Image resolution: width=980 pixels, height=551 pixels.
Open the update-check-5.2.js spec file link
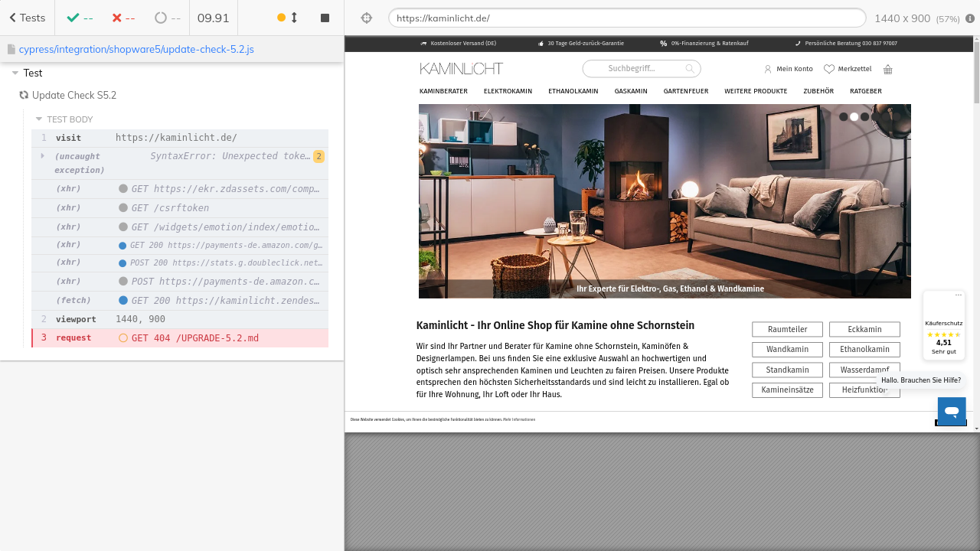(x=136, y=49)
